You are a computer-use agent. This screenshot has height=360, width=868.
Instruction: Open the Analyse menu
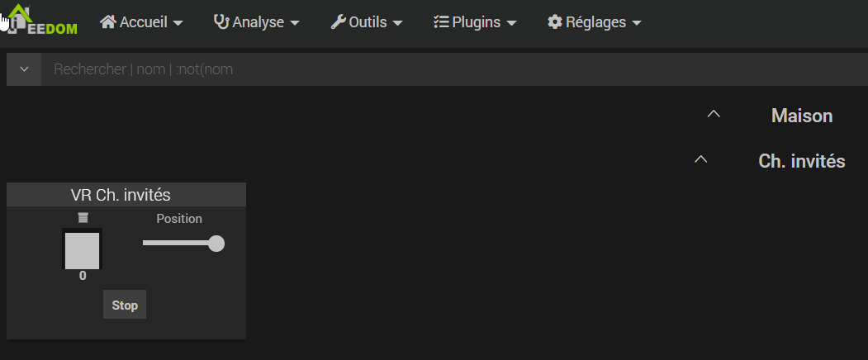tap(257, 22)
